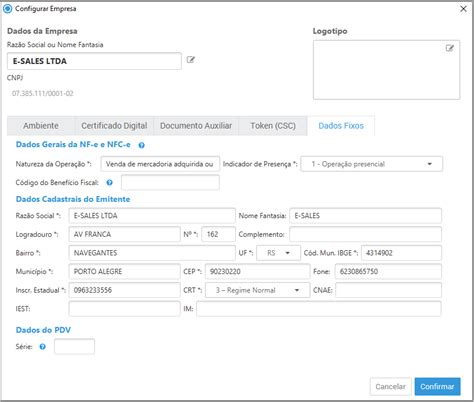Click the Nº field with 162

click(219, 234)
